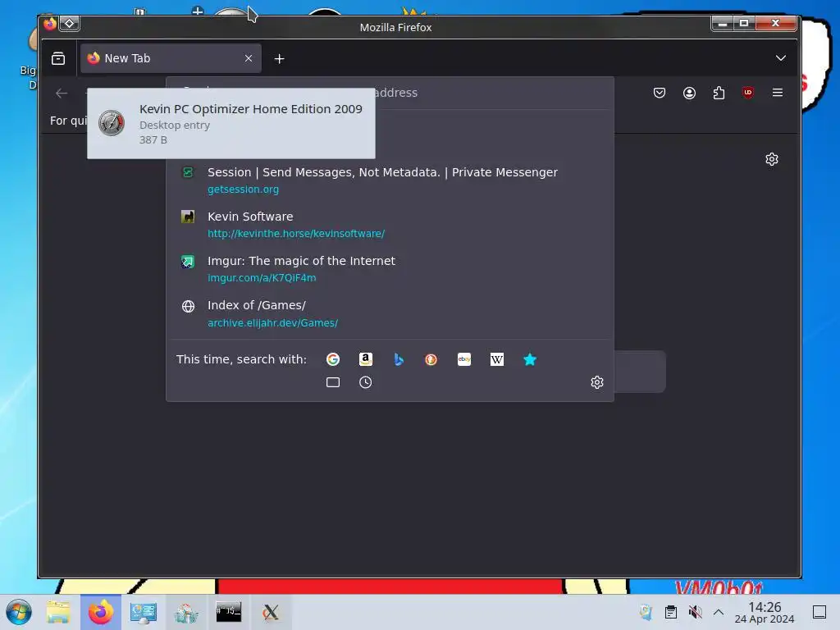Click the Firefox taskbar button

[101, 612]
